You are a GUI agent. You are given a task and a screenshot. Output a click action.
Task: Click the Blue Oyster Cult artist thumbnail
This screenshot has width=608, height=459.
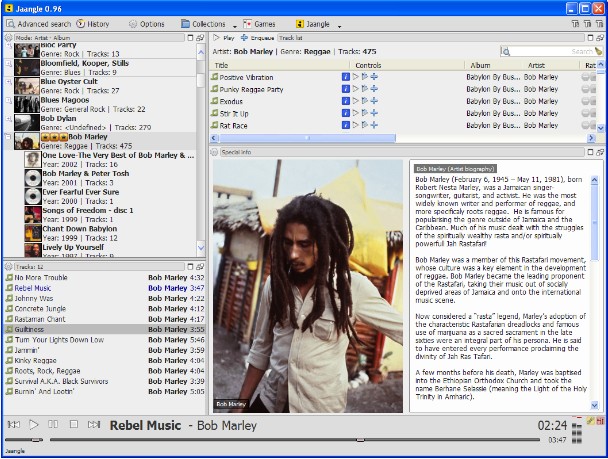[x=27, y=86]
